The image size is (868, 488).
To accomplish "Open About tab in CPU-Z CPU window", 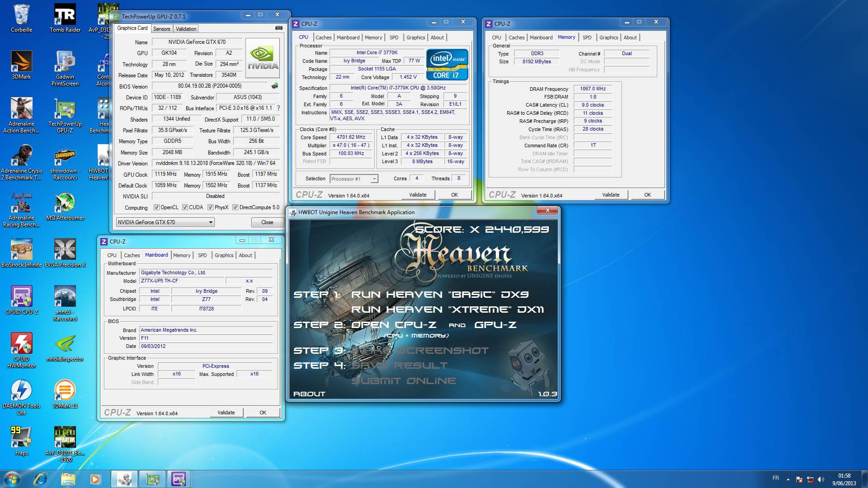I will tap(437, 38).
